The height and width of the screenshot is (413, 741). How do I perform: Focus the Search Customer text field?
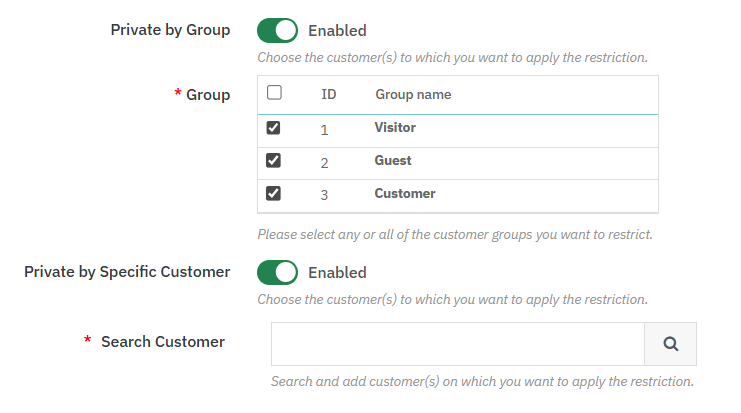(457, 344)
